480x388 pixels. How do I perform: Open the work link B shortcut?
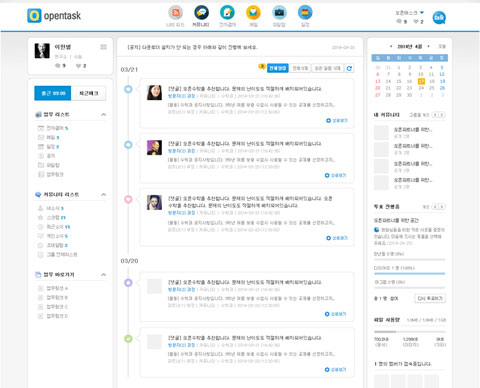53,297
